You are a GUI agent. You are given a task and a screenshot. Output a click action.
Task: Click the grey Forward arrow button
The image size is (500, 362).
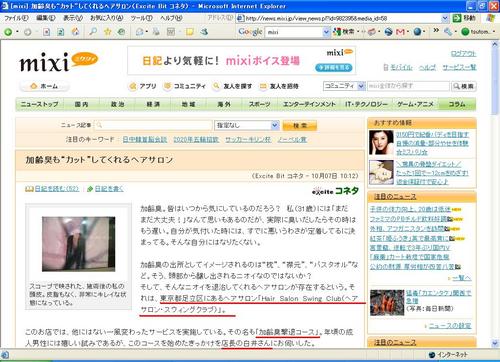coord(27,32)
